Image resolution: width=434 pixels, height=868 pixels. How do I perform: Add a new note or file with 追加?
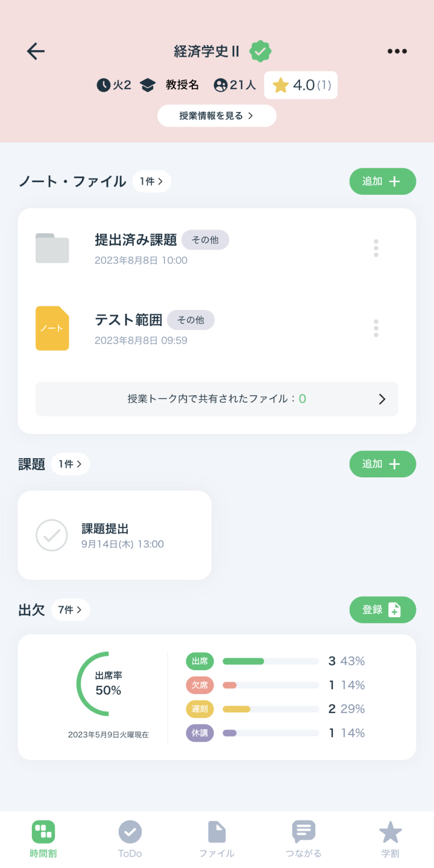pyautogui.click(x=383, y=181)
